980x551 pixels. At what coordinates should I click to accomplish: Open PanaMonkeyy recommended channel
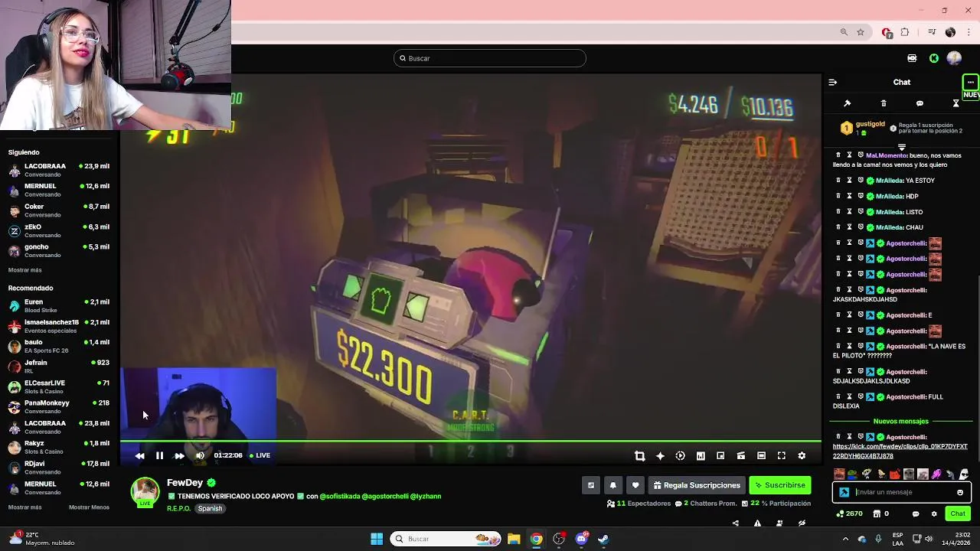click(59, 407)
